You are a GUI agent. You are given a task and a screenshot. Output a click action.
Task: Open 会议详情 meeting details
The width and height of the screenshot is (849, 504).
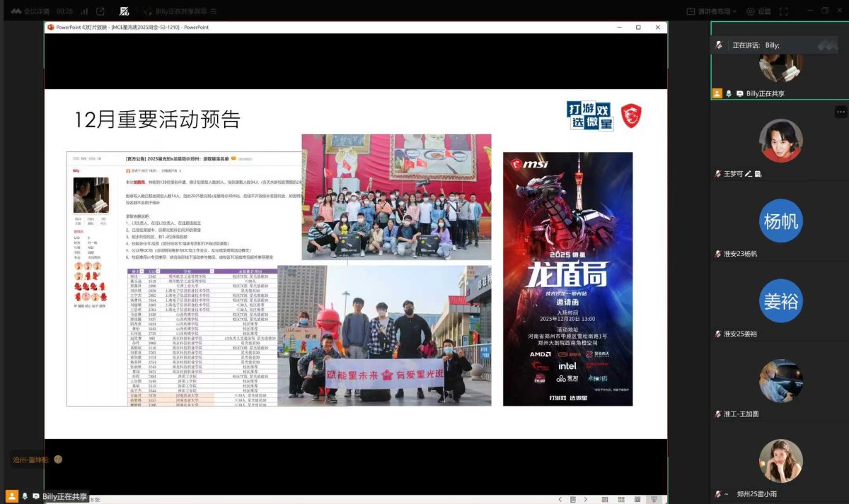click(x=33, y=11)
